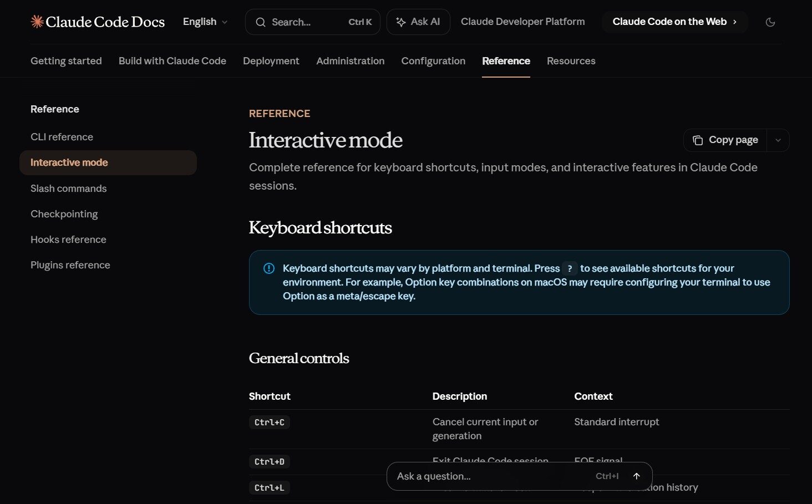
Task: Go to the Administration tab
Action: coord(350,61)
